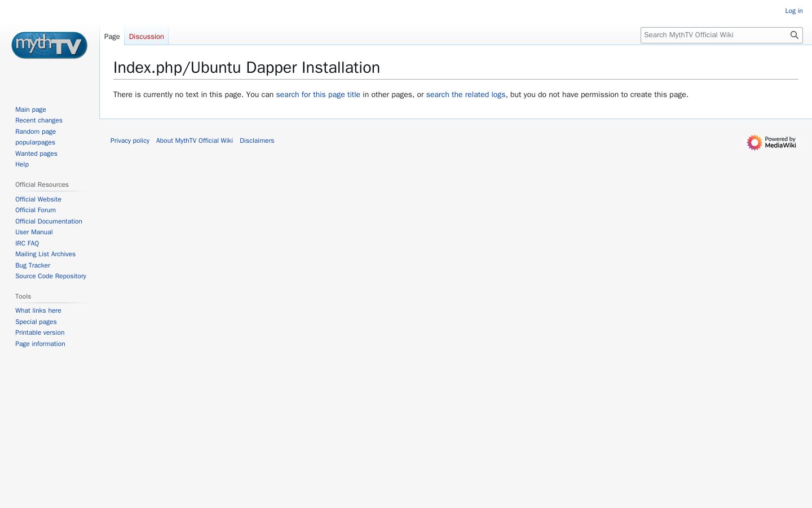Click the Tools sidebar heading

(23, 296)
